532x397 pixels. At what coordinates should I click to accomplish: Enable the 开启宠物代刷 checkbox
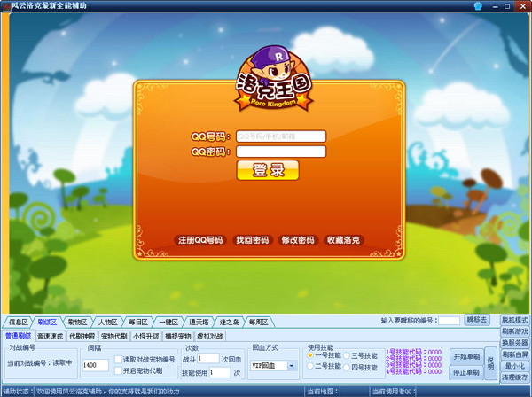[x=118, y=370]
